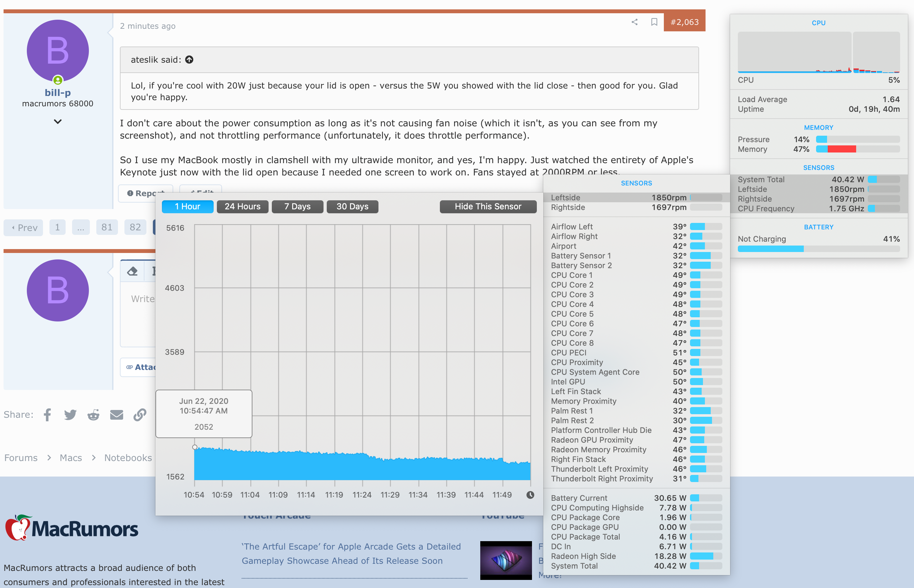This screenshot has width=914, height=588.
Task: Select the System Total row in the sensors list
Action: (636, 566)
